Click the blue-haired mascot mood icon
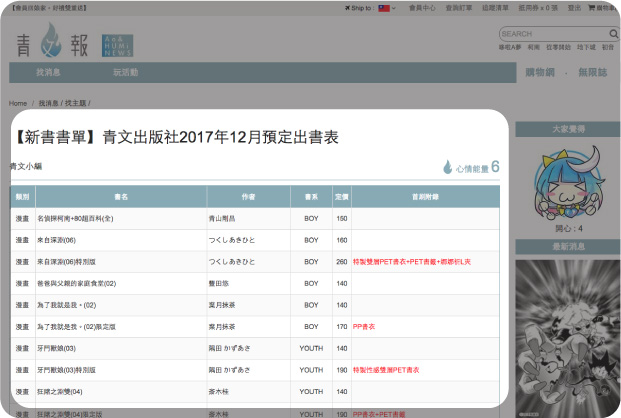Image resolution: width=621 pixels, height=418 pixels. tap(569, 183)
